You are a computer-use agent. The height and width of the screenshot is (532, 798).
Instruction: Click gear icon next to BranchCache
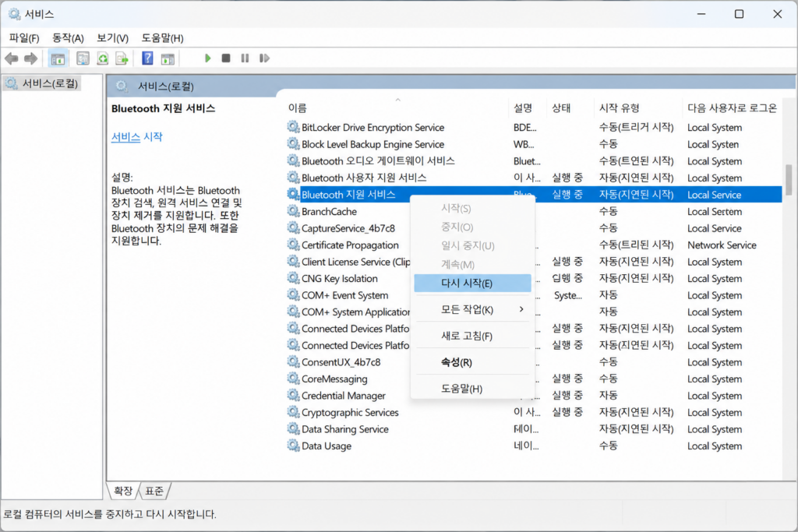[x=293, y=210]
